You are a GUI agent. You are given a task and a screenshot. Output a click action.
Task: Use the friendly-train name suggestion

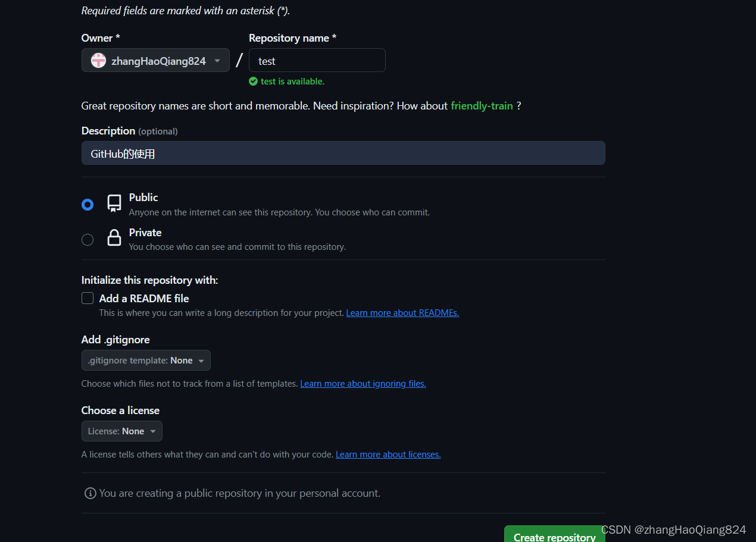pos(482,106)
